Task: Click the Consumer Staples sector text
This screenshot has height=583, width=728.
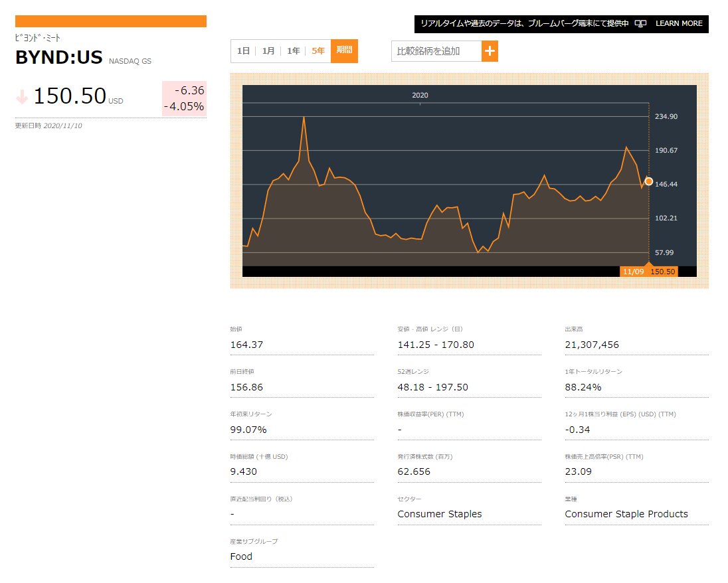Action: 439,515
